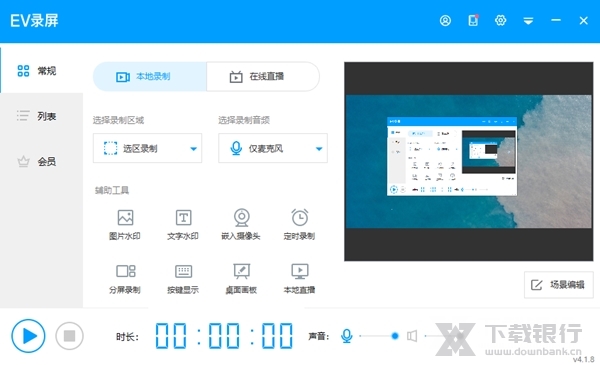Switch to 本地录制 mode
This screenshot has height=365, width=600.
[x=150, y=77]
